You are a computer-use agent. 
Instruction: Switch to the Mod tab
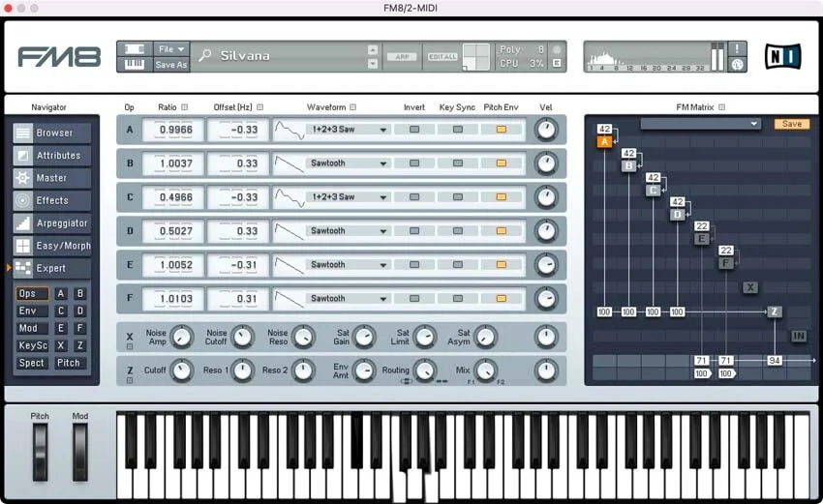32,328
